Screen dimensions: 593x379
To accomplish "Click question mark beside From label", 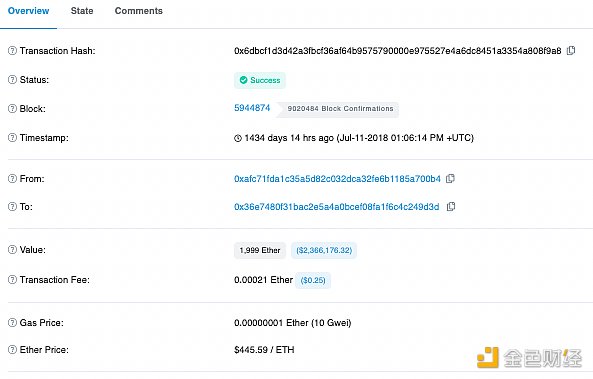I will [12, 179].
